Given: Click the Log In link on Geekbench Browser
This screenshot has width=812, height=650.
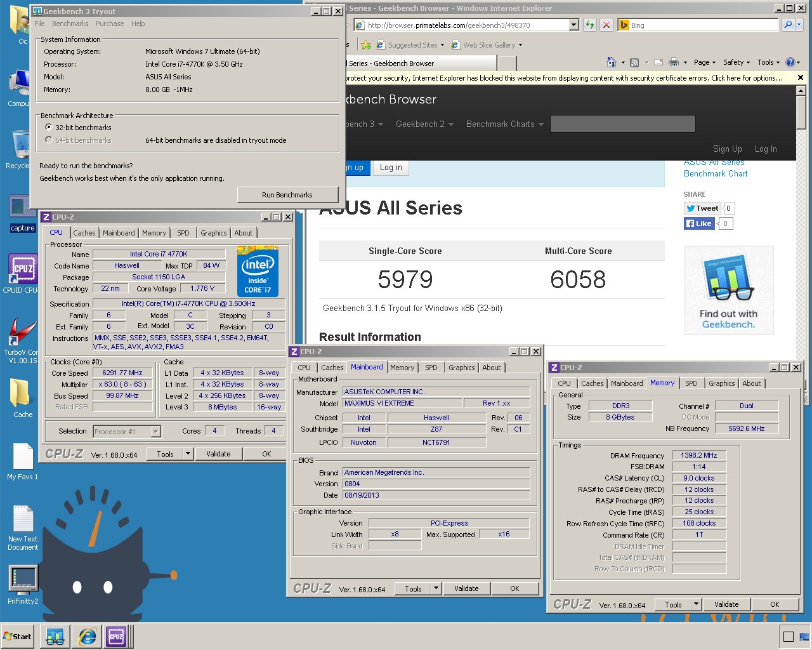Looking at the screenshot, I should click(x=766, y=149).
